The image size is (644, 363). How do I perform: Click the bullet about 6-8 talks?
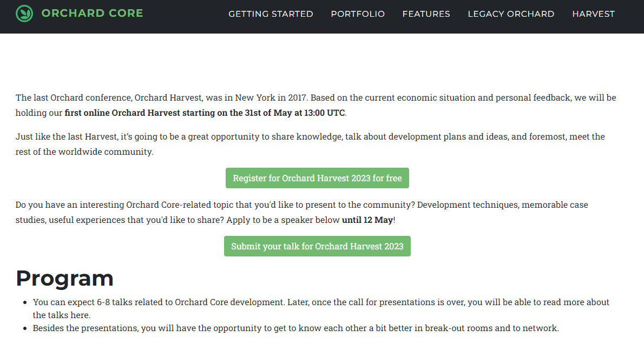(321, 308)
